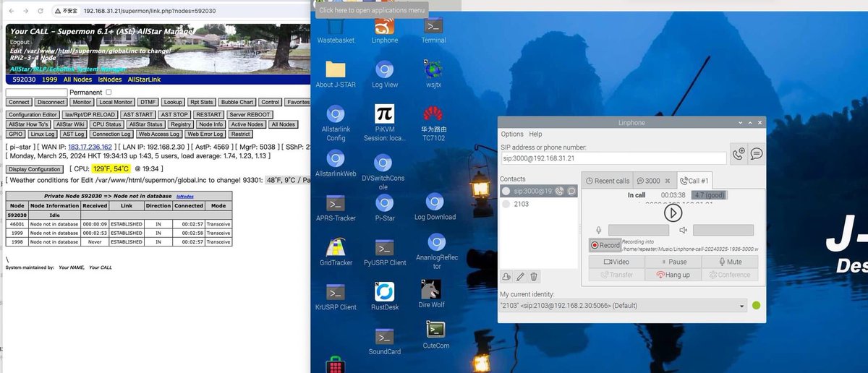Screen dimensions: 868x373
Task: Select node 592030 in Supermon menu
Action: (25, 80)
